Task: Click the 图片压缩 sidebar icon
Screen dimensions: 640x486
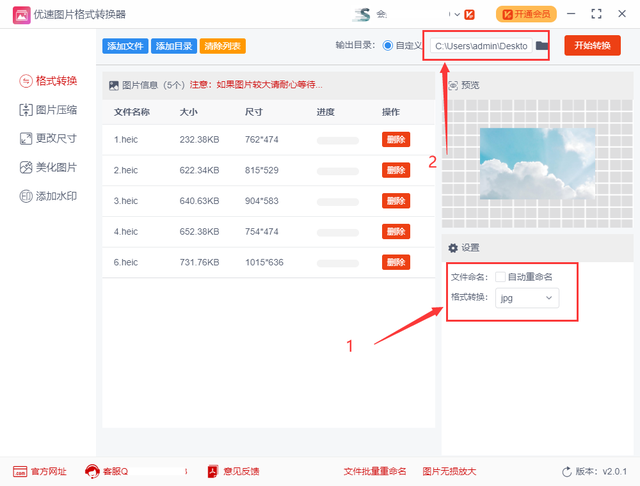Action: [26, 110]
